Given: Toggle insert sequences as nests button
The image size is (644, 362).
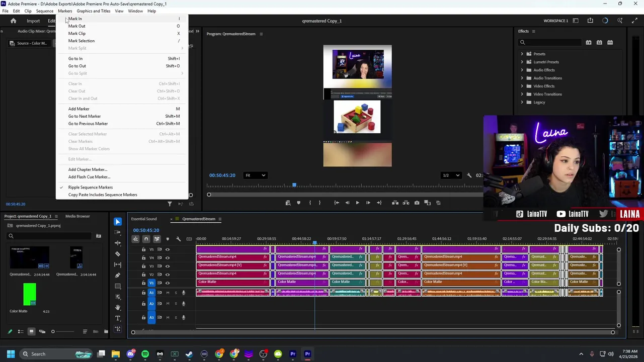Looking at the screenshot, I should 135,239.
